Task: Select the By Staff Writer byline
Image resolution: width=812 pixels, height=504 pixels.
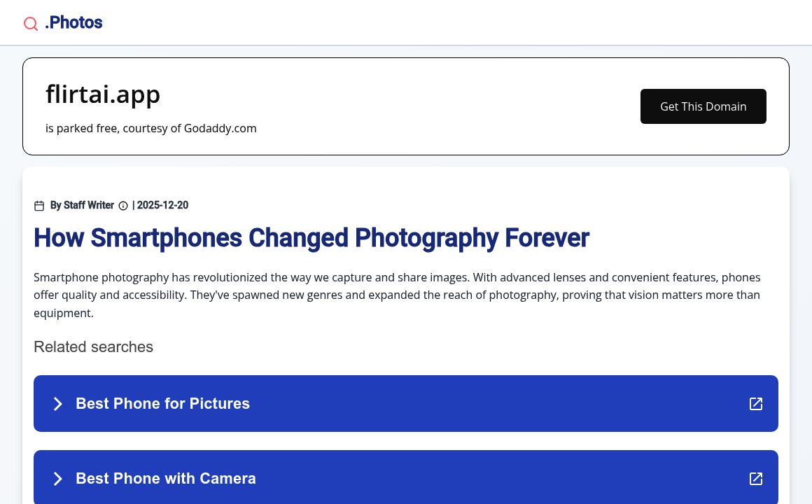Action: 82,205
